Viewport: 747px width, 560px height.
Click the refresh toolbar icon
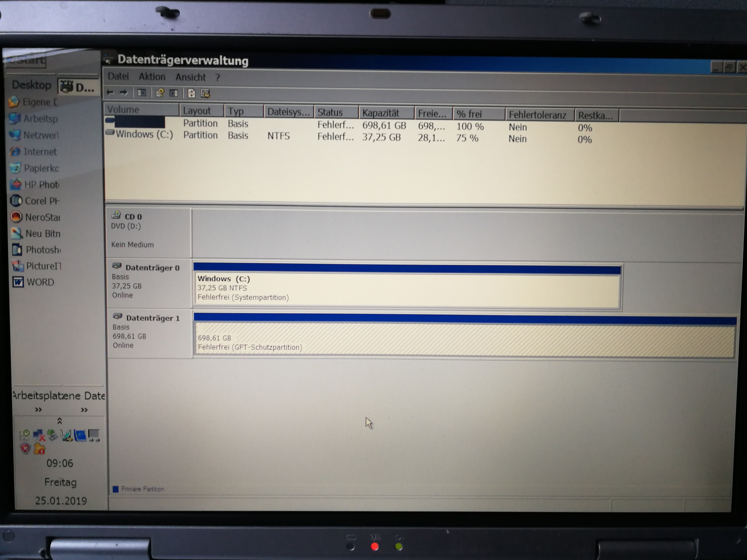pos(191,94)
